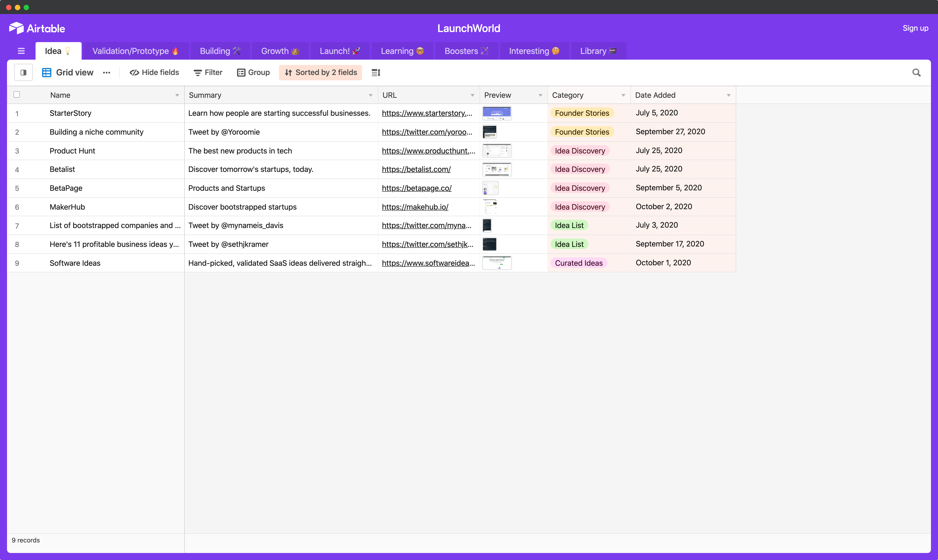Open the Betalist preview thumbnail
Viewport: 938px width, 560px height.
click(497, 169)
